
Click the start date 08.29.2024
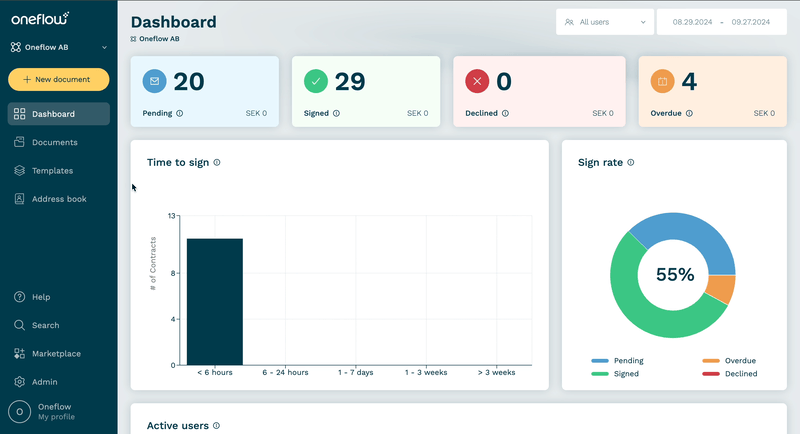tap(692, 22)
